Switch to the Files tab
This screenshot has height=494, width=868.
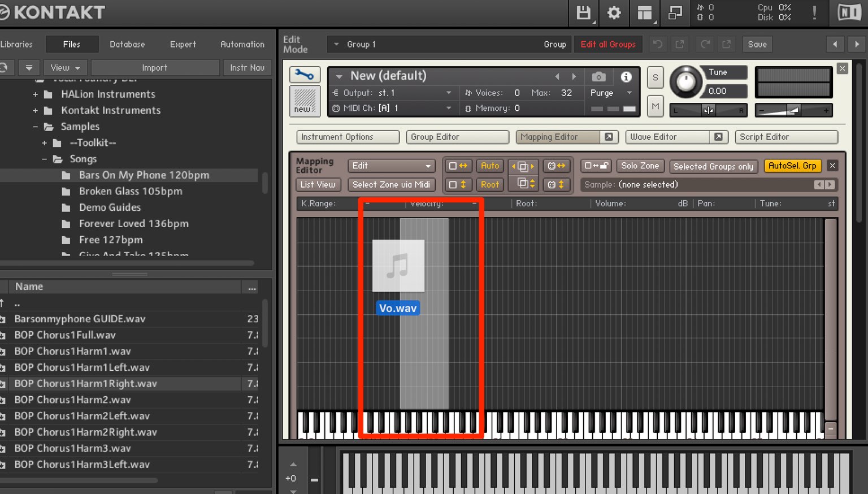coord(72,44)
